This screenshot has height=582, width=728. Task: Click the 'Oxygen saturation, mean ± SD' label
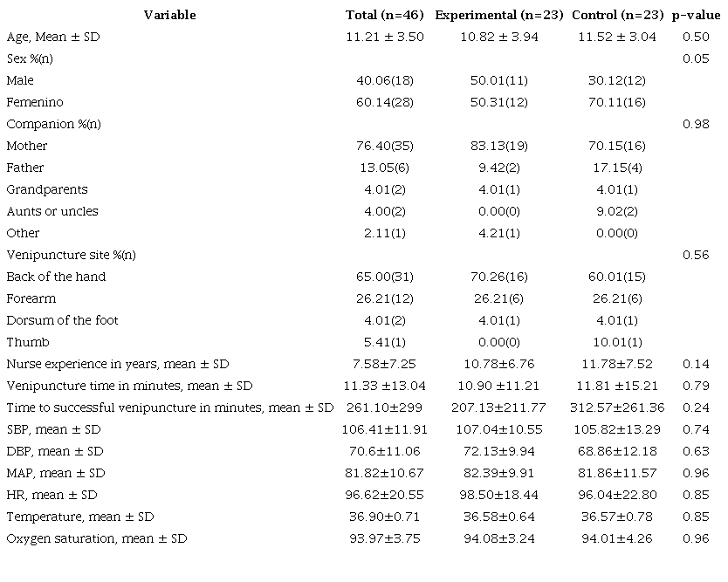pyautogui.click(x=96, y=538)
